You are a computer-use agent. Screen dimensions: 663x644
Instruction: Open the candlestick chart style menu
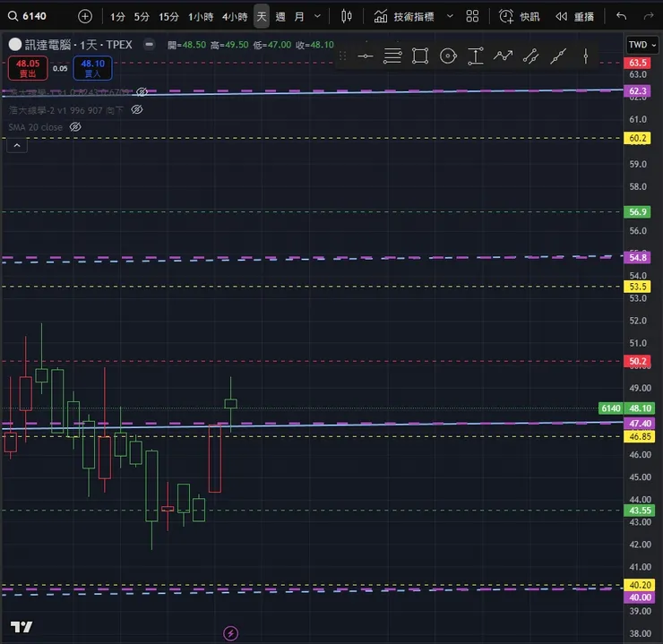347,16
